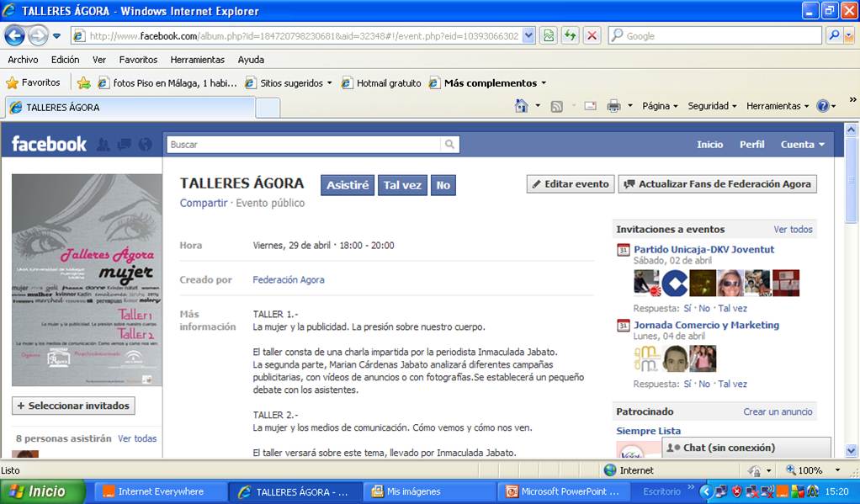
Task: Open the Página dropdown menu
Action: pyautogui.click(x=660, y=106)
